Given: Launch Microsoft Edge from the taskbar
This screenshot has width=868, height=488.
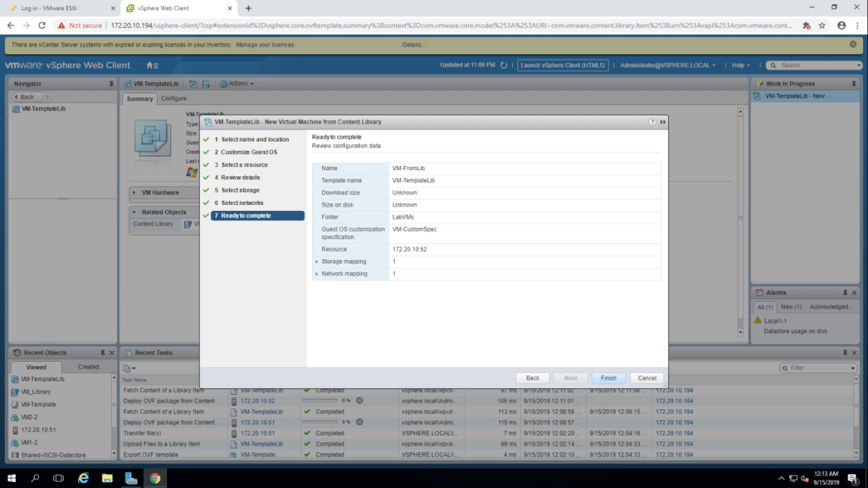Looking at the screenshot, I should (84, 477).
